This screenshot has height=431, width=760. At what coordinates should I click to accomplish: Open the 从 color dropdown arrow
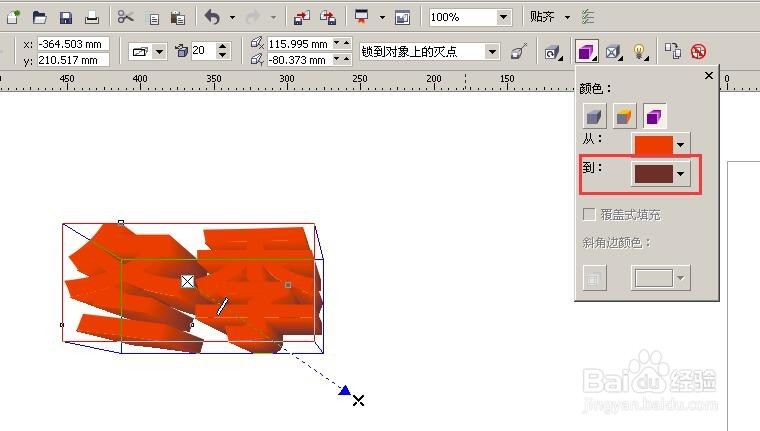(681, 144)
